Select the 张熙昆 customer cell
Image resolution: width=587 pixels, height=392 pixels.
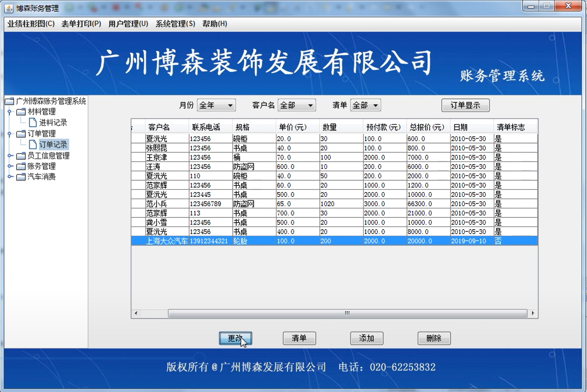167,148
